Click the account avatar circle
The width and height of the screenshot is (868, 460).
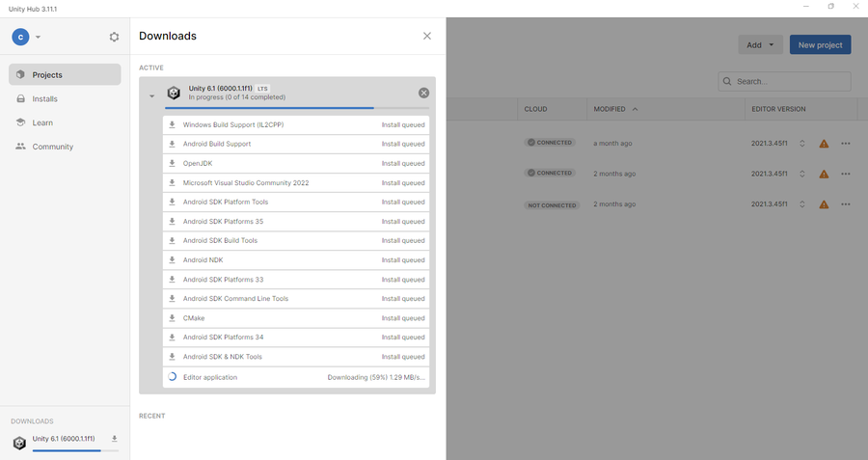click(20, 37)
